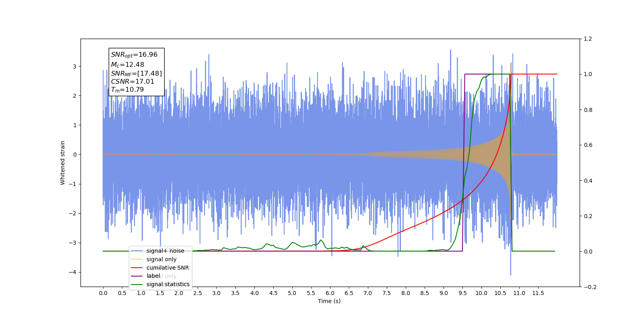644x322 pixels.
Task: Click the 'Time (s)' x-axis label
Action: 329,301
